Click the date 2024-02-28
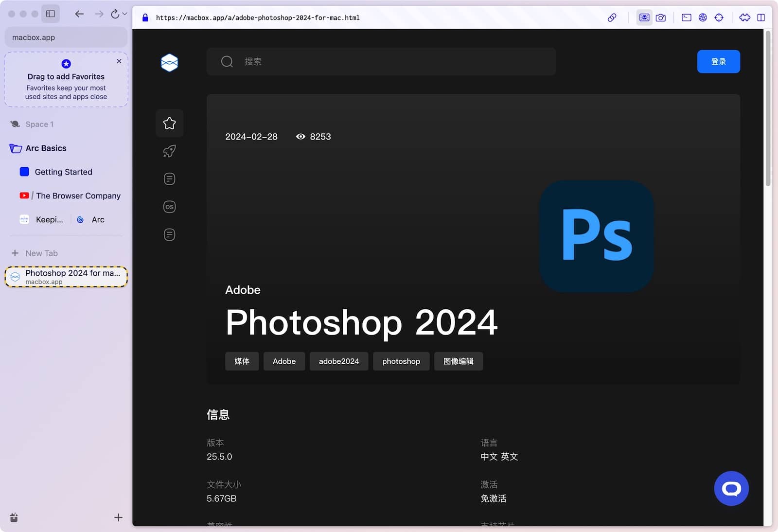 click(251, 137)
